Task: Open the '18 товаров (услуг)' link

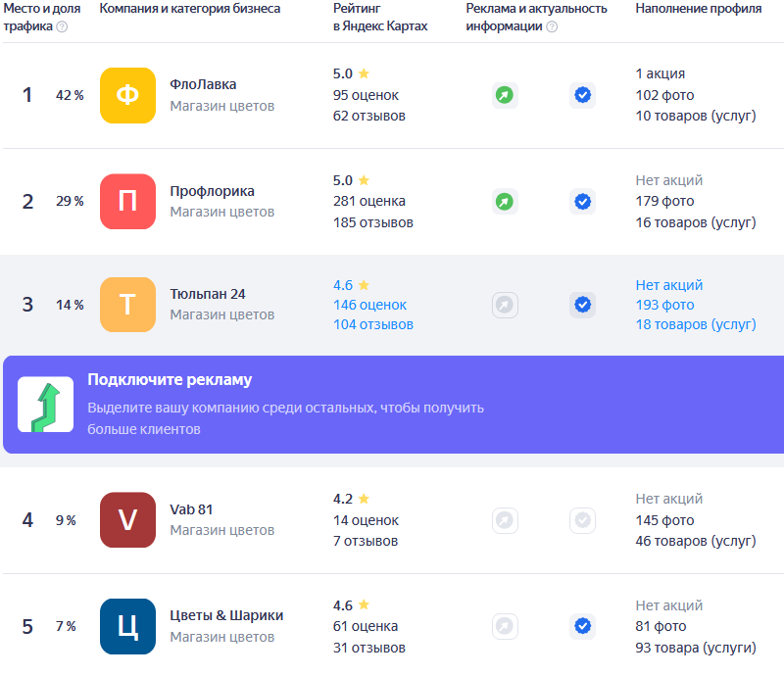Action: pos(696,324)
